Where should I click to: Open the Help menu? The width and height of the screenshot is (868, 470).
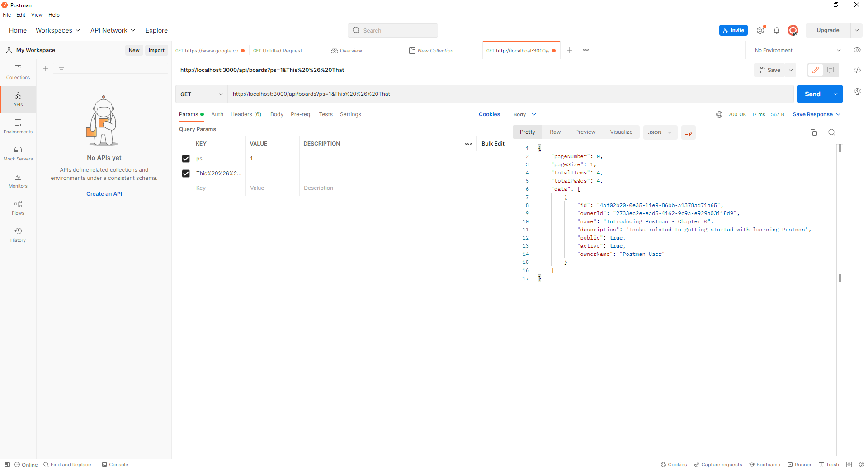[x=54, y=15]
